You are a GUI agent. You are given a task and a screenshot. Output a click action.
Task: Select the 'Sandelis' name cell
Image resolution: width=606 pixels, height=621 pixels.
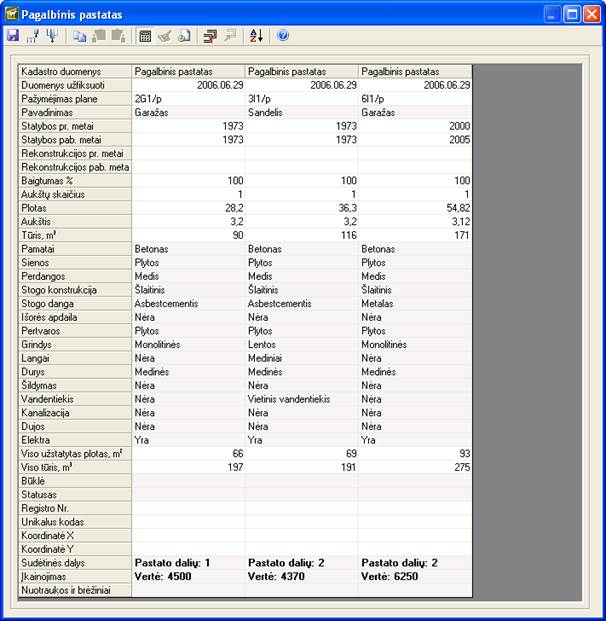tap(301, 112)
